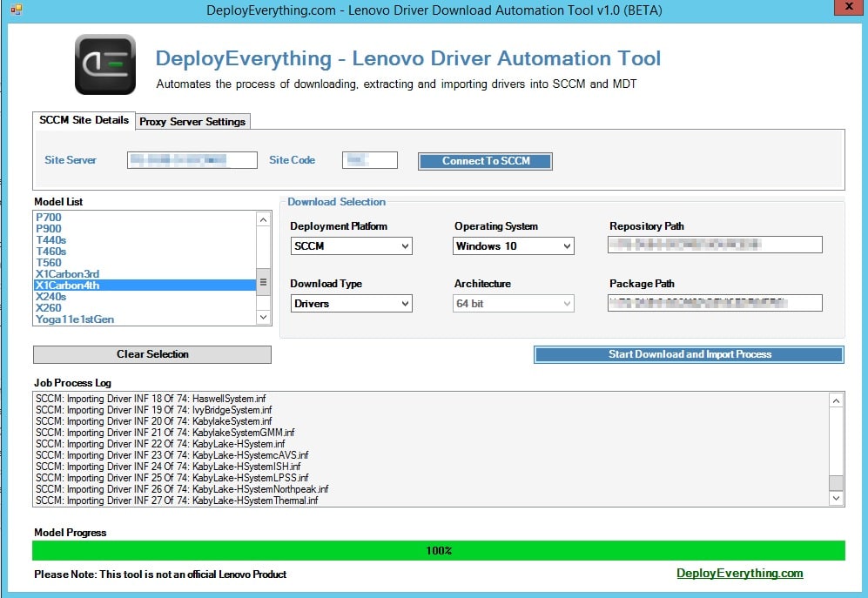Click the DeployEverything logo icon
Screen dimensions: 868x598
point(105,64)
